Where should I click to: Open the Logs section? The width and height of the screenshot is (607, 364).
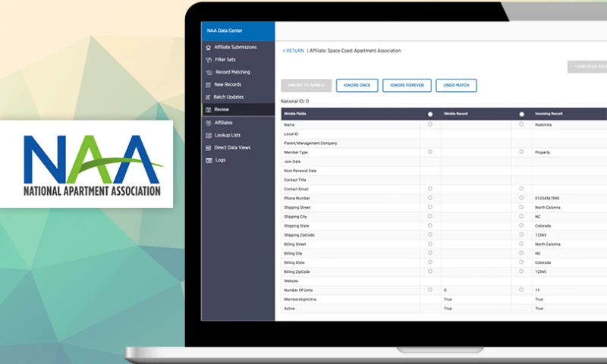(220, 160)
